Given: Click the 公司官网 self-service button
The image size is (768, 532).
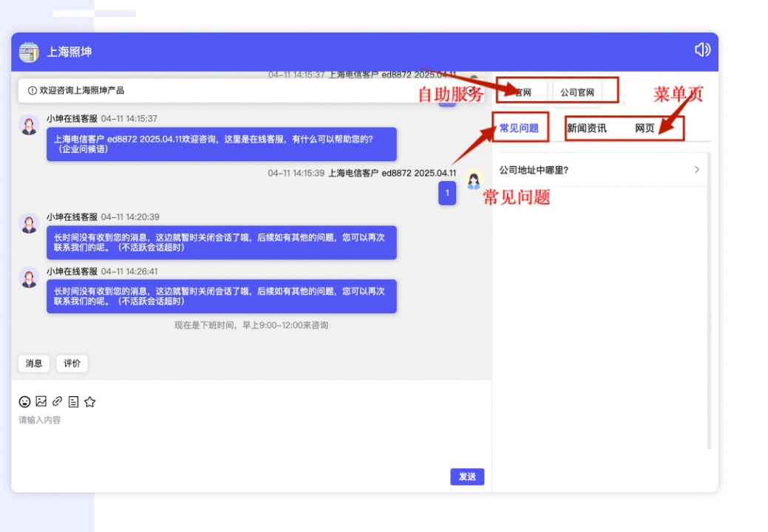Looking at the screenshot, I should pos(577,92).
